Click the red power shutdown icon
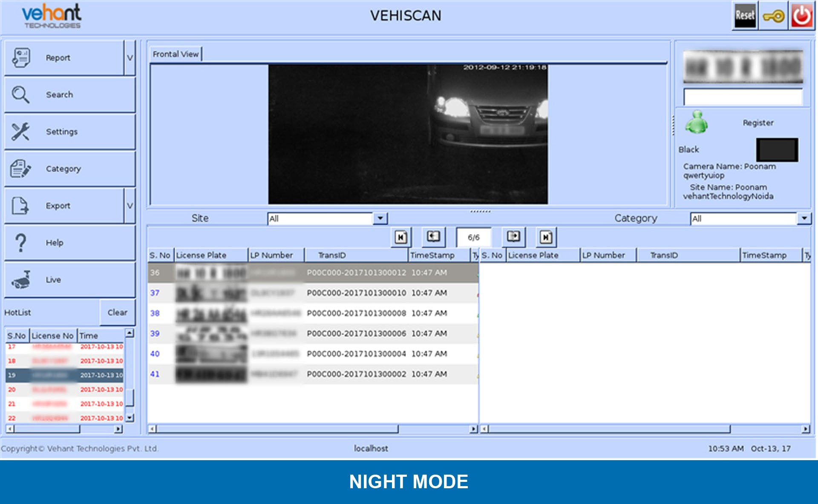 pos(802,16)
